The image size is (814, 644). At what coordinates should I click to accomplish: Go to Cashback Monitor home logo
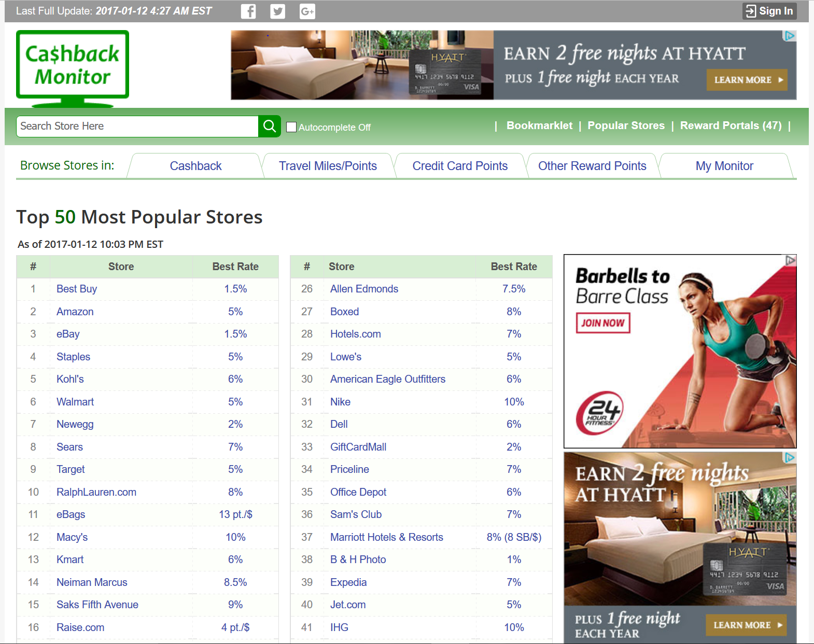pyautogui.click(x=73, y=68)
